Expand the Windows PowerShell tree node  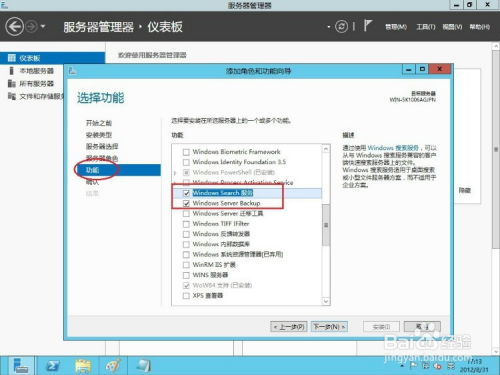click(x=175, y=173)
